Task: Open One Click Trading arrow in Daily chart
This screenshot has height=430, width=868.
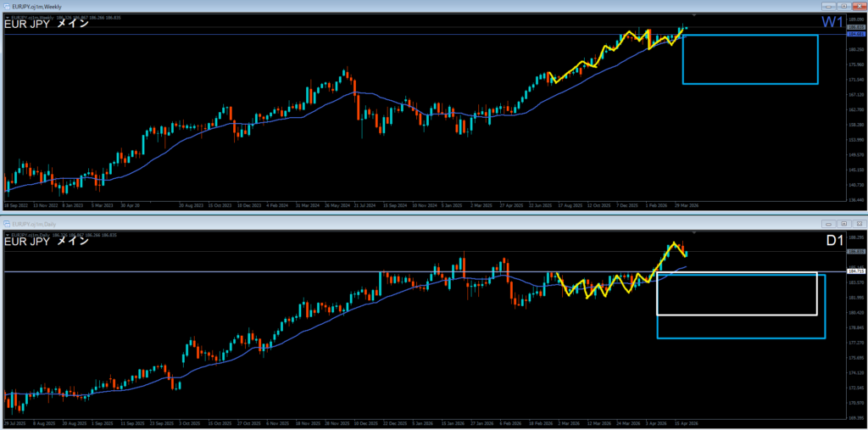Action: [7, 234]
